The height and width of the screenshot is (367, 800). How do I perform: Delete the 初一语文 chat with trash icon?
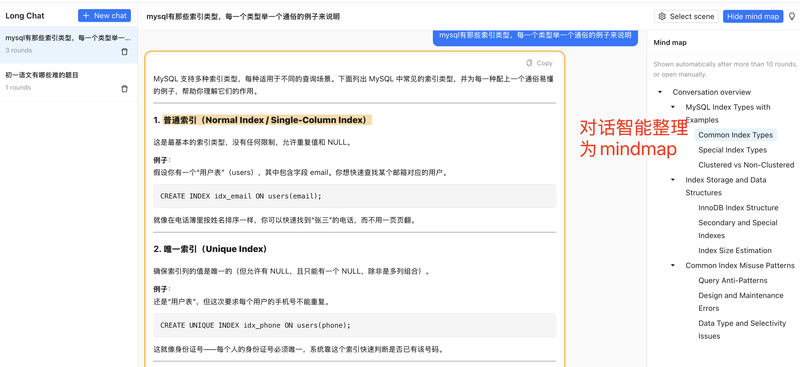(x=124, y=89)
